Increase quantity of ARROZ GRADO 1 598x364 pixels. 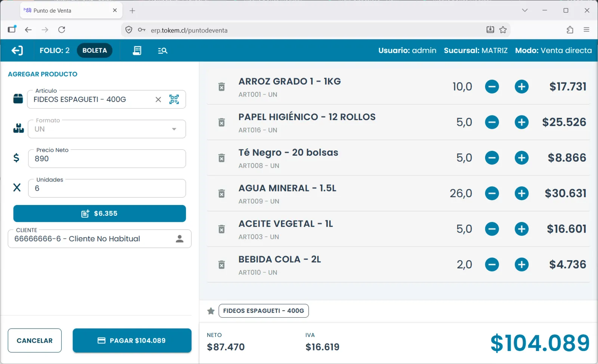522,87
